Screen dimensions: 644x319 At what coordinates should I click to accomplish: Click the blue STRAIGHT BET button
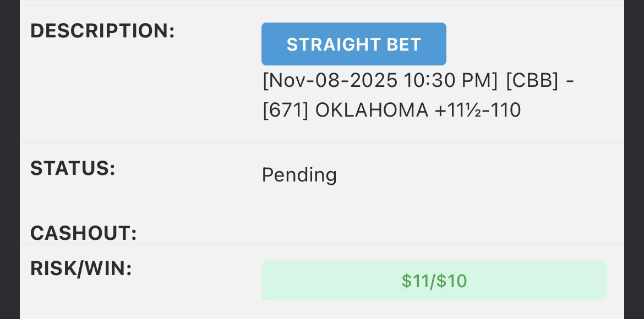pos(353,44)
